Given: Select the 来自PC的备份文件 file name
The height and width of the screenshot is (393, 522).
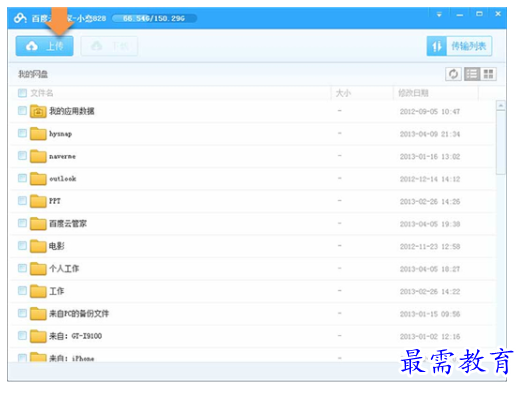Looking at the screenshot, I should click(x=79, y=313).
